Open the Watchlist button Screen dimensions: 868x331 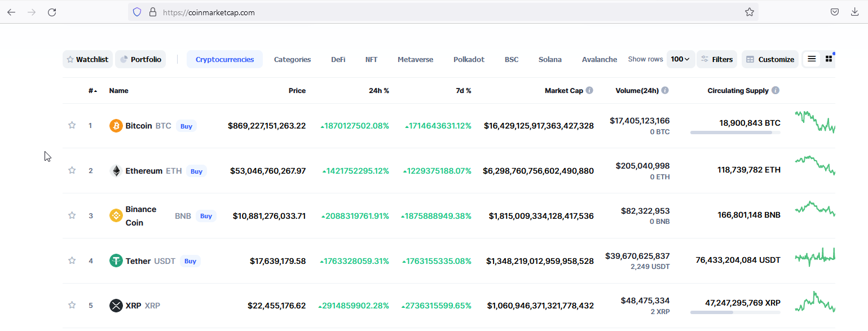87,59
